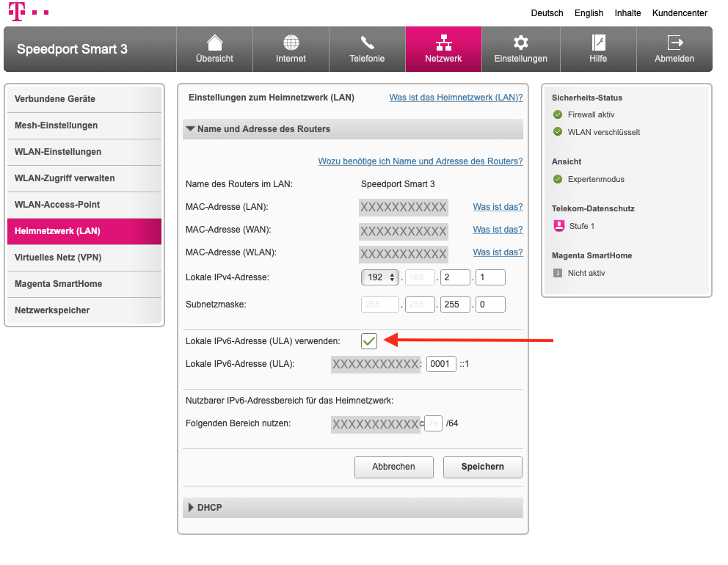Open the Inhalte menu item

(627, 13)
